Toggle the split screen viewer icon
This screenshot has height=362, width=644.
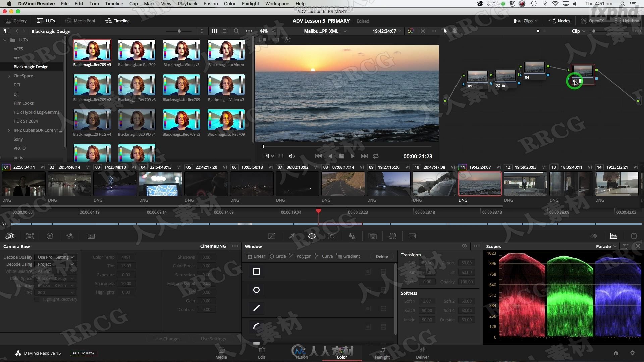[x=275, y=40]
